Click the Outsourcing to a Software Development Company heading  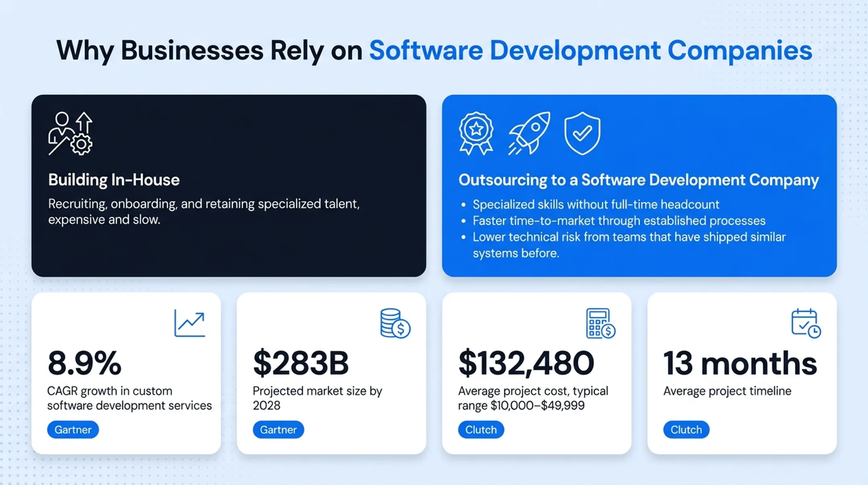point(639,180)
